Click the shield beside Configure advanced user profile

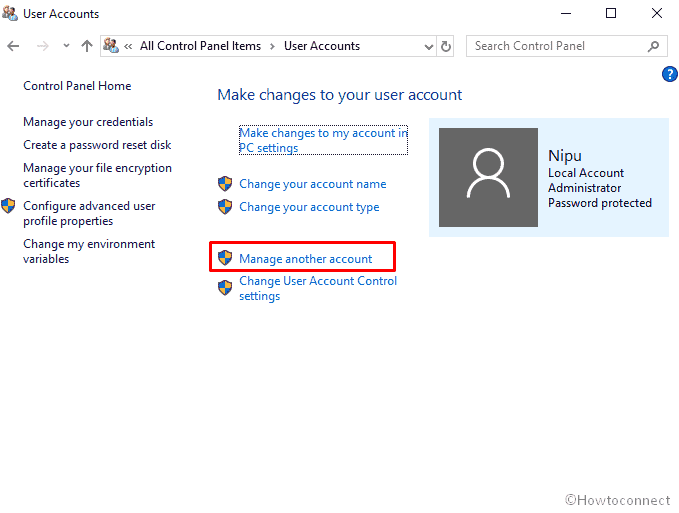click(8, 206)
